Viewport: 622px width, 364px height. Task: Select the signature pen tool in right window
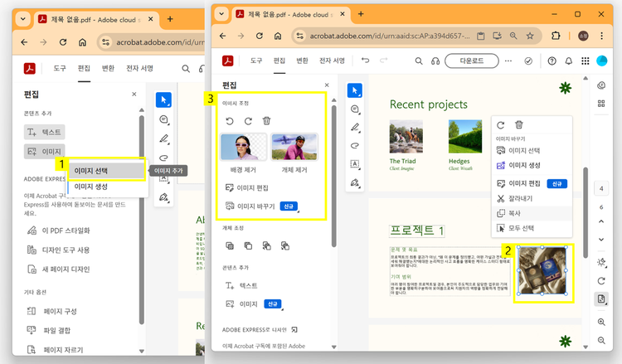355,182
